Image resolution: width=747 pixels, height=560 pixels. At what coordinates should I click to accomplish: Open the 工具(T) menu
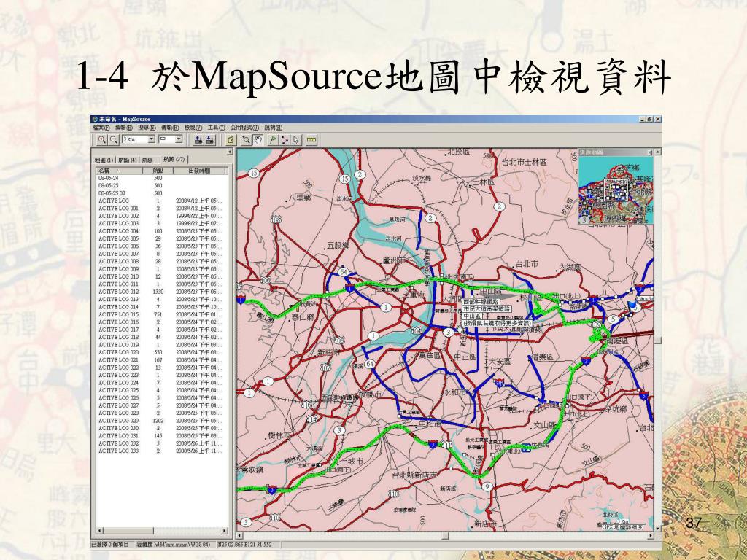click(216, 128)
